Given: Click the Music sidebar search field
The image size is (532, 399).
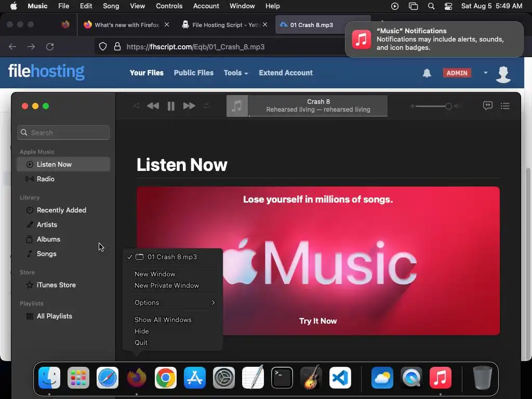Looking at the screenshot, I should click(63, 132).
